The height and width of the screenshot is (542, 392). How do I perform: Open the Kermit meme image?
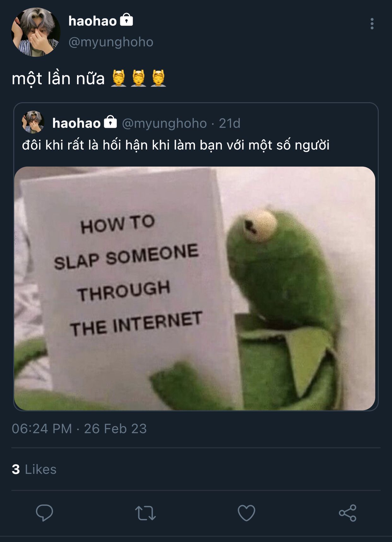tap(195, 288)
